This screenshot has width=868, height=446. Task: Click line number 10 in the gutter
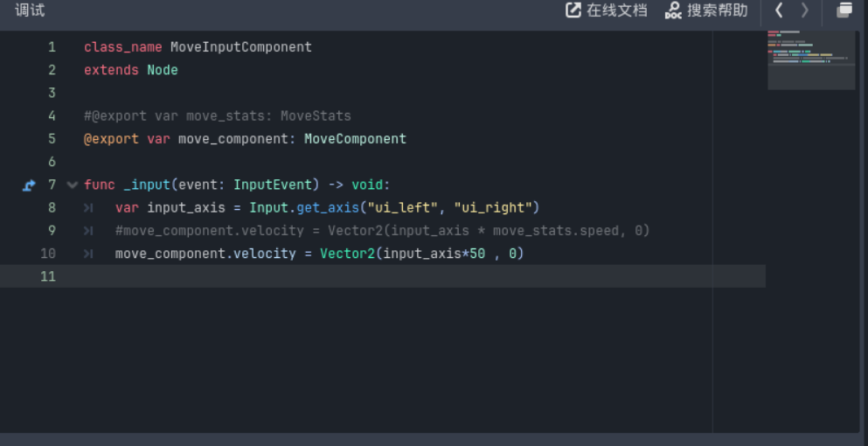(48, 254)
